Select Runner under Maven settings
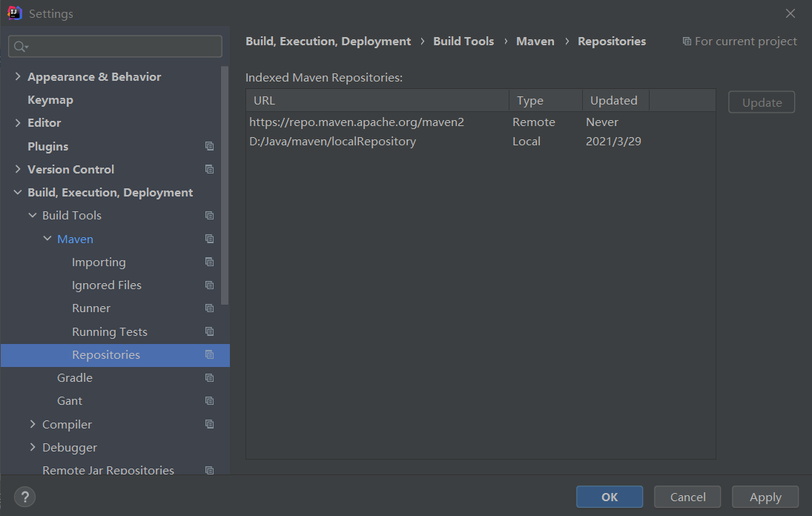Viewport: 812px width, 516px height. pos(91,308)
